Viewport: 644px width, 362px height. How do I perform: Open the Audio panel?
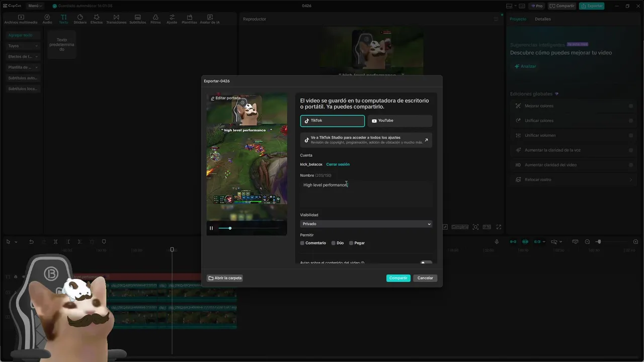tap(47, 20)
